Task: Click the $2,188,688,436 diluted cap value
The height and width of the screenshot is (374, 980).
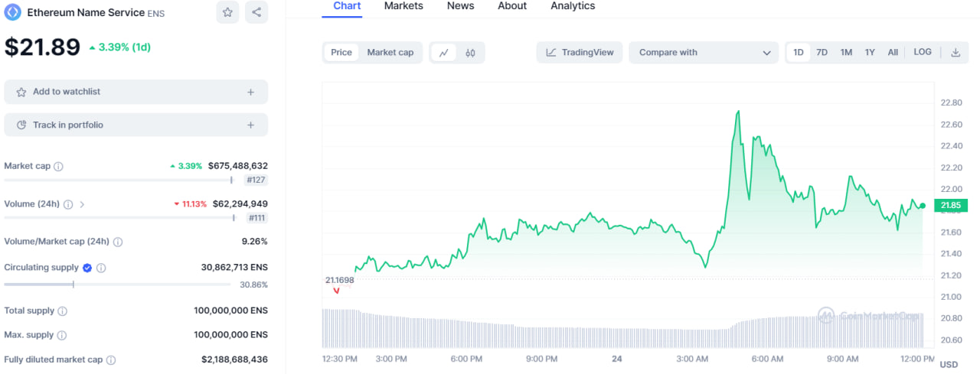Action: click(x=235, y=359)
